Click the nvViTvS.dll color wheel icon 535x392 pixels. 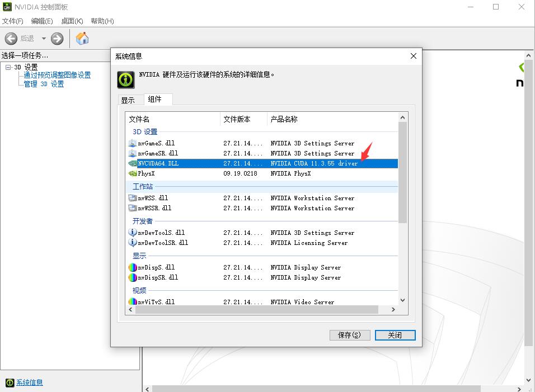(x=133, y=301)
